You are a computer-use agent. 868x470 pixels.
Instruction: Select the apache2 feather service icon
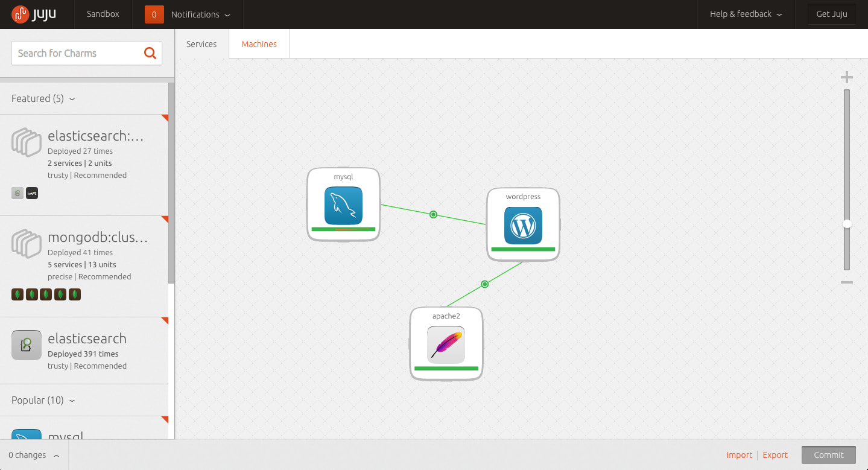446,345
